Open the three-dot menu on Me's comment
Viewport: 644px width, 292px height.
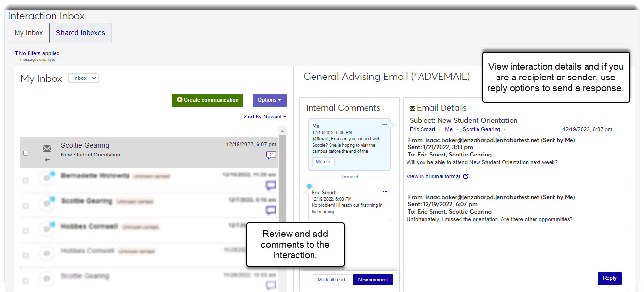click(x=385, y=125)
